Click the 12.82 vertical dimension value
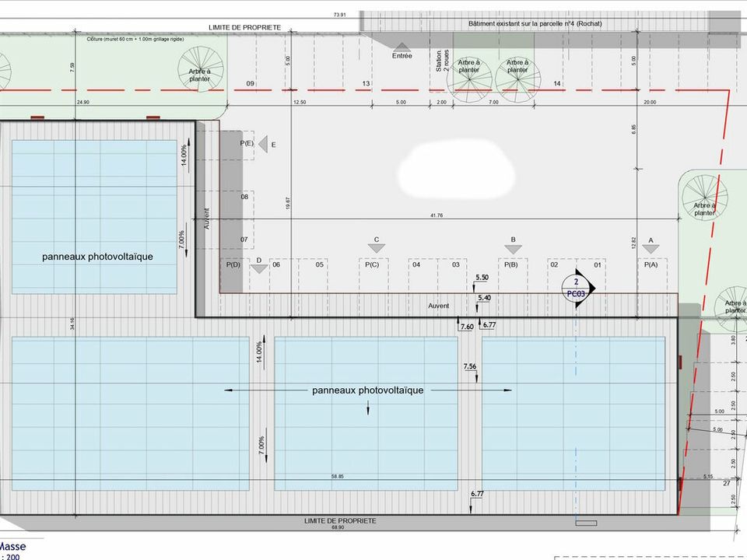 (633, 243)
